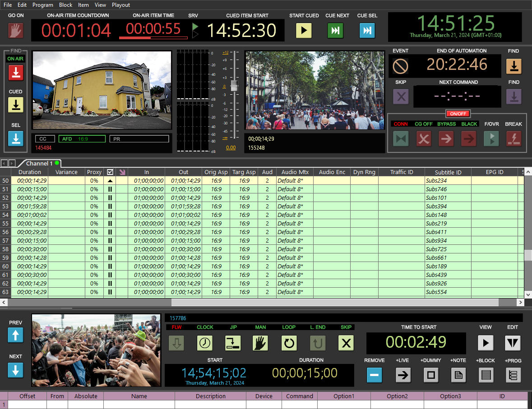This screenshot has width=532, height=409.
Task: Click the Cue Sel button
Action: pos(367,31)
